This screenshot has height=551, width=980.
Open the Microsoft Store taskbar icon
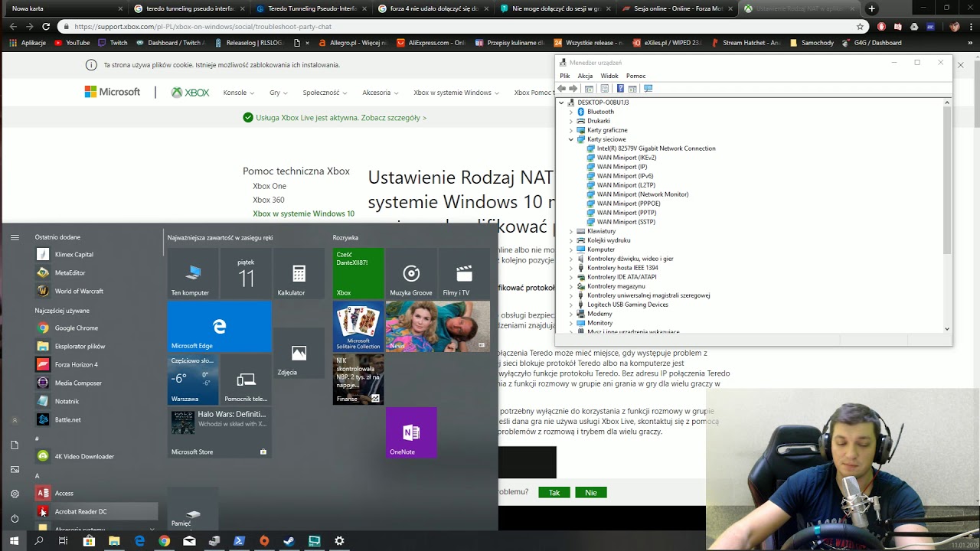89,541
